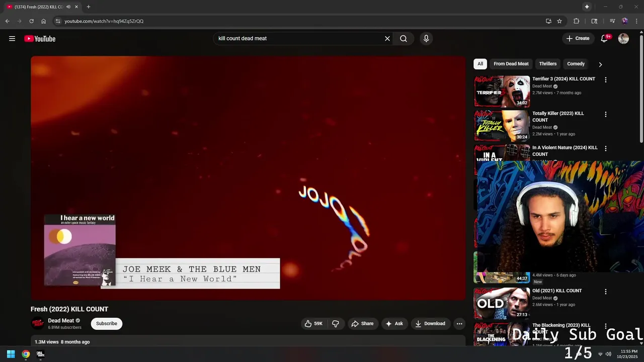Open Chrome from the taskbar
The height and width of the screenshot is (362, 644).
coord(26,354)
